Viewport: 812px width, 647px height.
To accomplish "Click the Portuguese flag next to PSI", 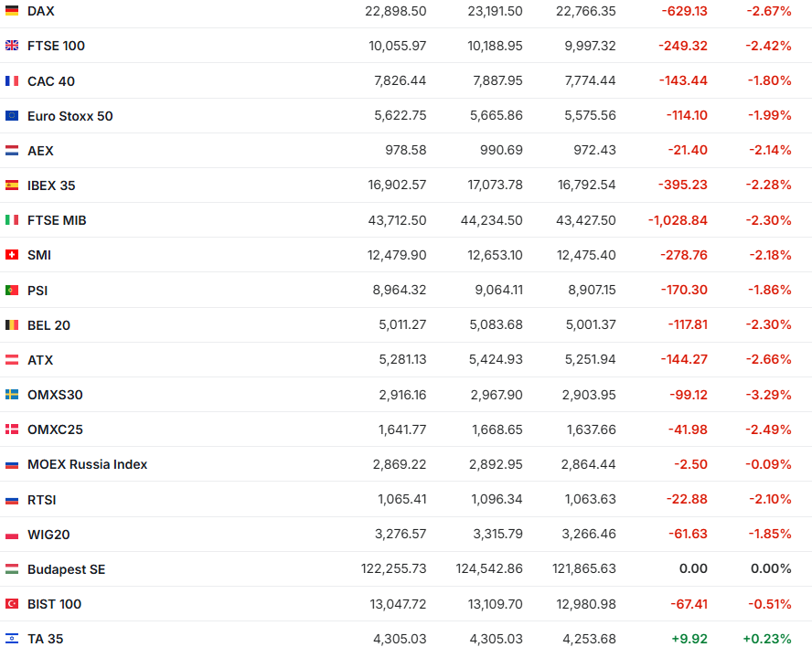I will [12, 291].
